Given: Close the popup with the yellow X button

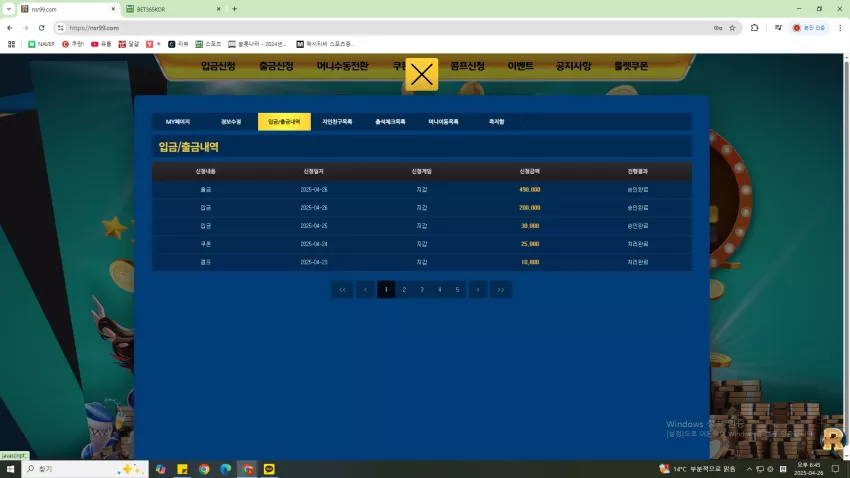Looking at the screenshot, I should click(421, 74).
